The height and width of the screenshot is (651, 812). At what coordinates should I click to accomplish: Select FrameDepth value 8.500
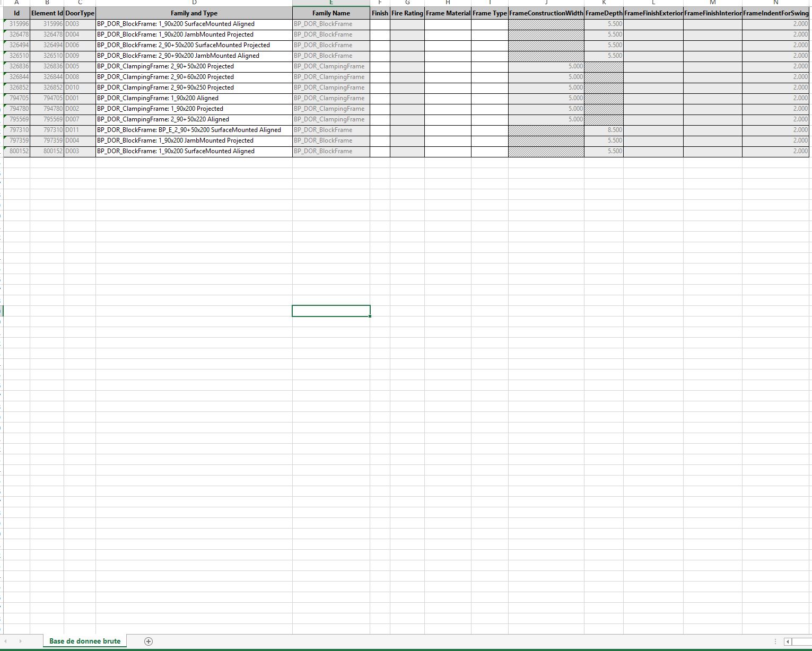[x=604, y=130]
